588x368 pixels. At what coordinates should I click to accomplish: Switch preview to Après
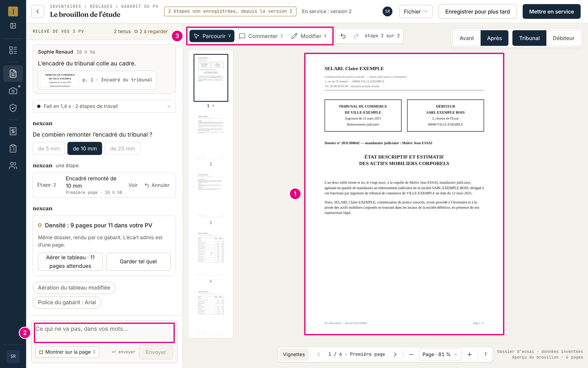494,38
